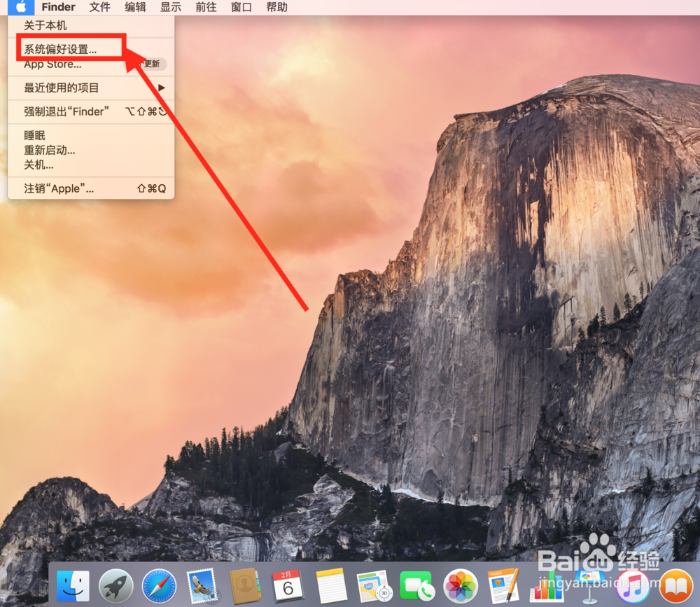Viewport: 700px width, 607px height.
Task: Open iBooks orange book icon
Action: pos(676,585)
